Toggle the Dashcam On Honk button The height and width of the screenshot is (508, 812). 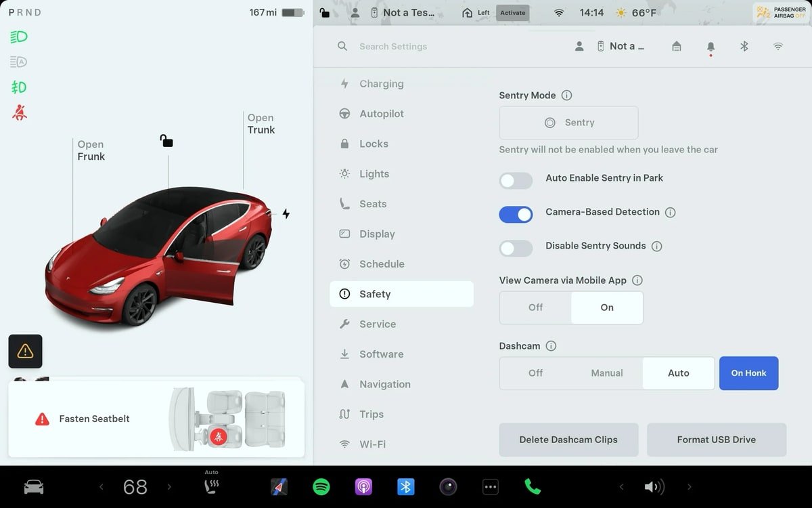[x=748, y=373]
